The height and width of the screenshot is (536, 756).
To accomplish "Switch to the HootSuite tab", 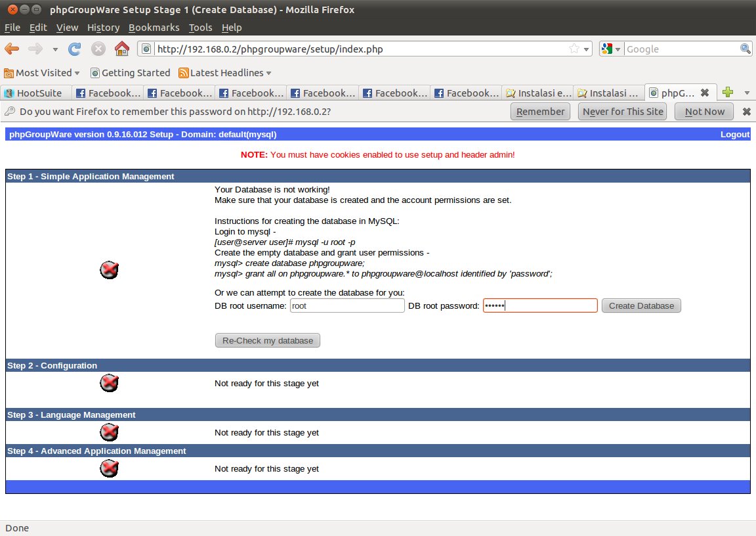I will click(35, 93).
